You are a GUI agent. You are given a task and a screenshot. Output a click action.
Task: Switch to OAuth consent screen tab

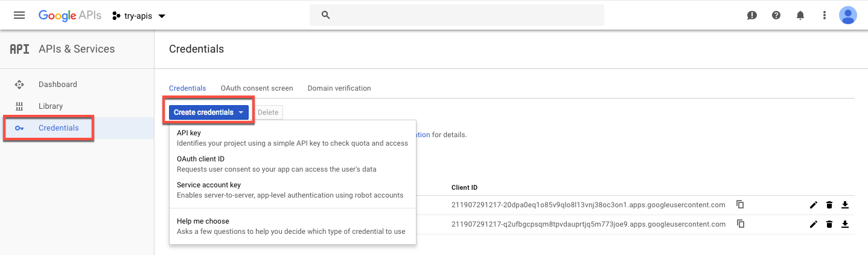pyautogui.click(x=257, y=88)
